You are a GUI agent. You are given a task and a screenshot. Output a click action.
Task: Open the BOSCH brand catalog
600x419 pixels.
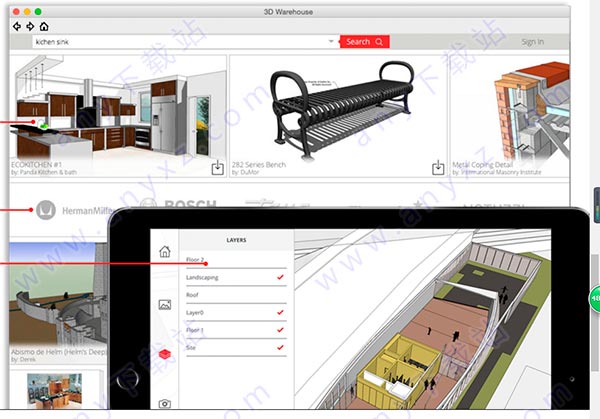(178, 203)
